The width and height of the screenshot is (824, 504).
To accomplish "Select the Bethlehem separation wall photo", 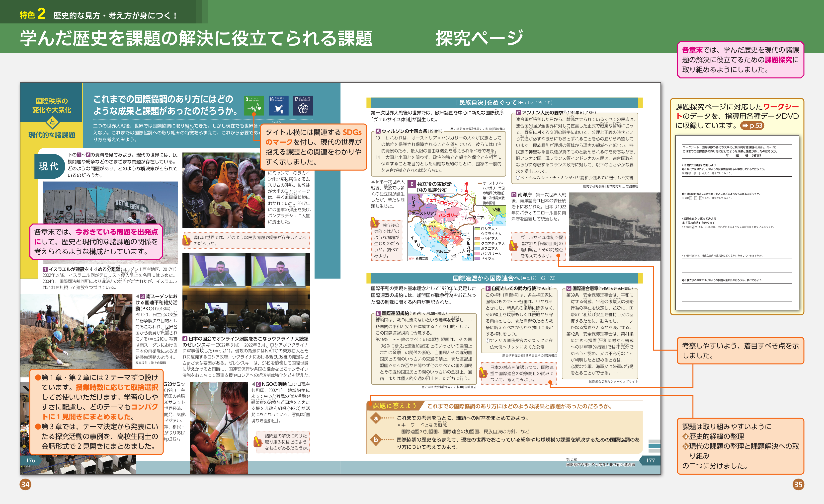I will 110,223.
